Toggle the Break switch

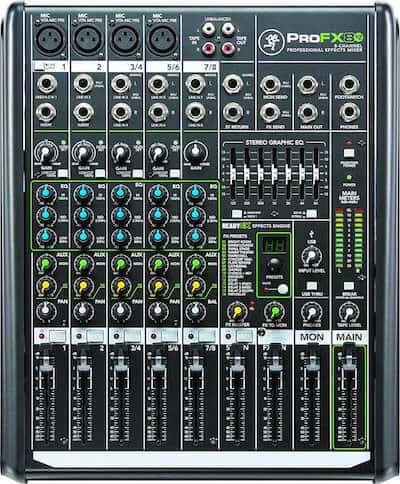click(x=349, y=286)
